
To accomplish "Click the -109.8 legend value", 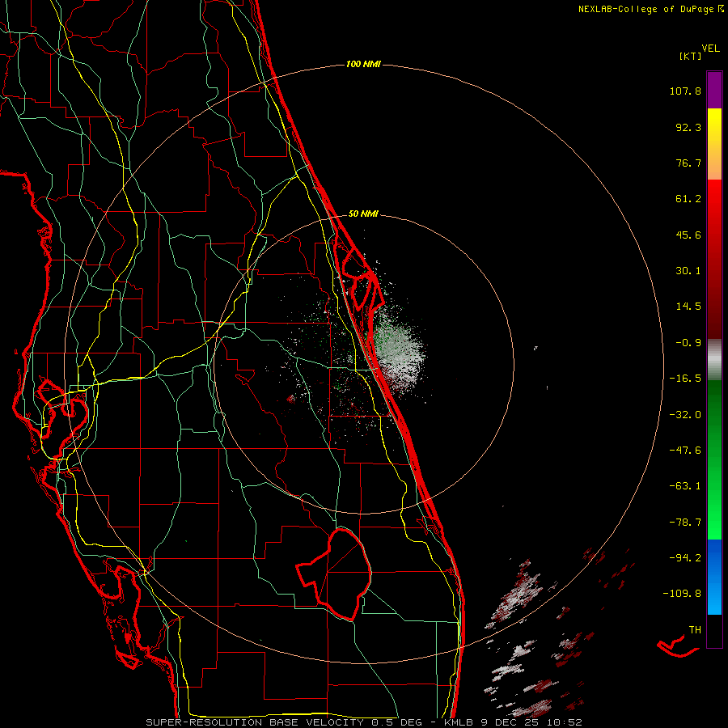I will pyautogui.click(x=682, y=594).
